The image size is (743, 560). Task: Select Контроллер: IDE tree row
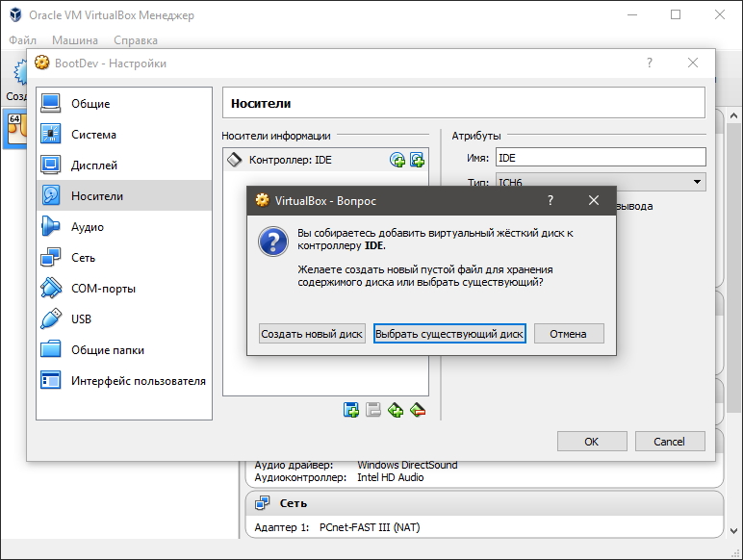(325, 160)
